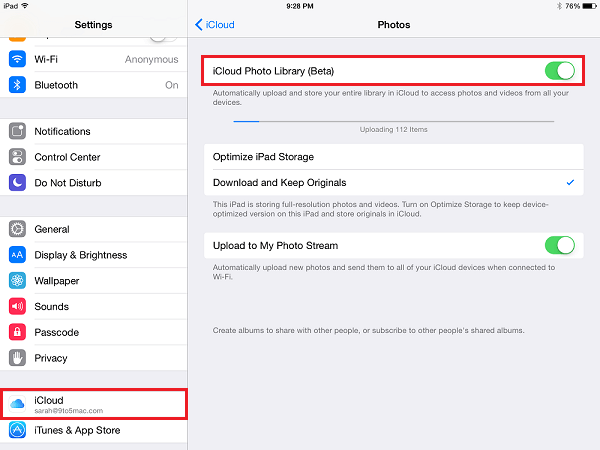Tap the photo upload progress bar

point(393,121)
